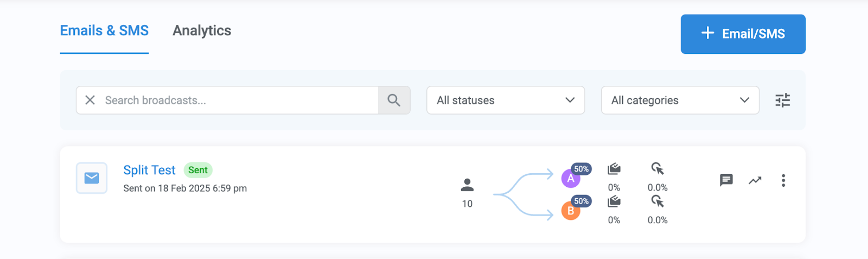This screenshot has height=259, width=868.
Task: Clear search with the X icon
Action: (x=90, y=100)
